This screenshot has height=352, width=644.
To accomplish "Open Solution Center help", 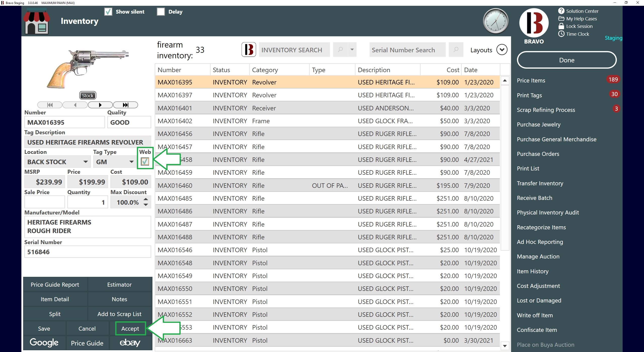I will click(578, 11).
